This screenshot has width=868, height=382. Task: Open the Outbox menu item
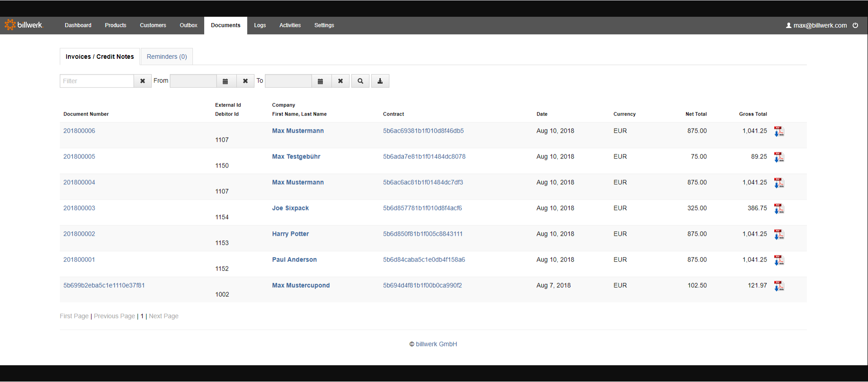tap(188, 25)
